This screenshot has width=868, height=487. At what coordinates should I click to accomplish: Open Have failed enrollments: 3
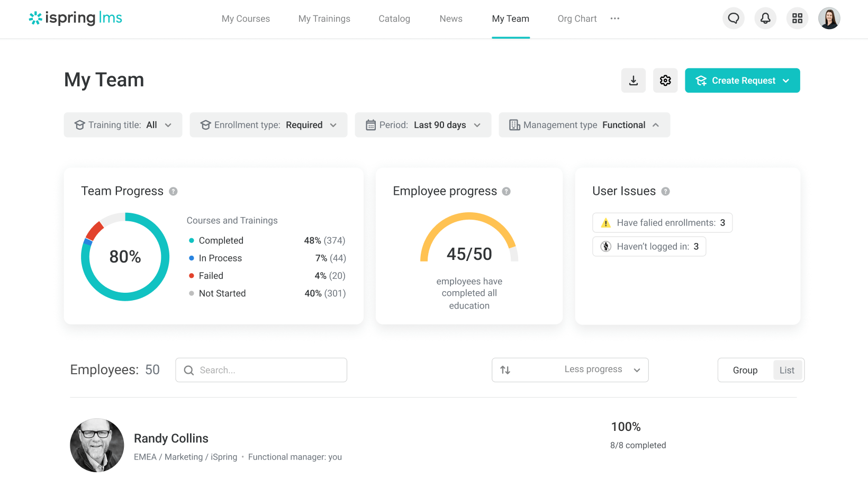point(663,223)
